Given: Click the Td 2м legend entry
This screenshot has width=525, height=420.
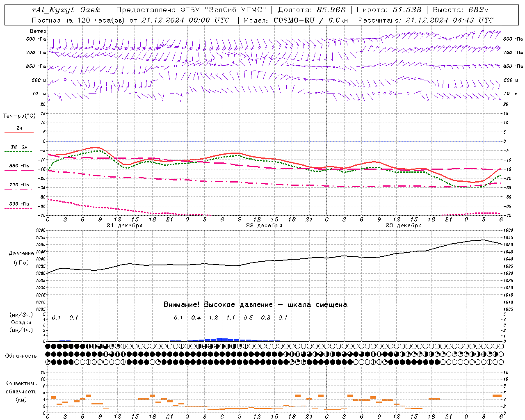Looking at the screenshot, I should pos(19,147).
